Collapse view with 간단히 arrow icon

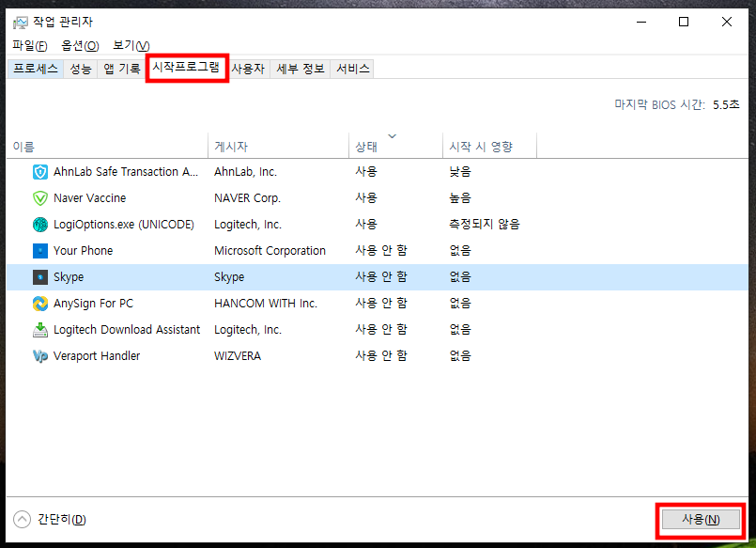tap(22, 520)
